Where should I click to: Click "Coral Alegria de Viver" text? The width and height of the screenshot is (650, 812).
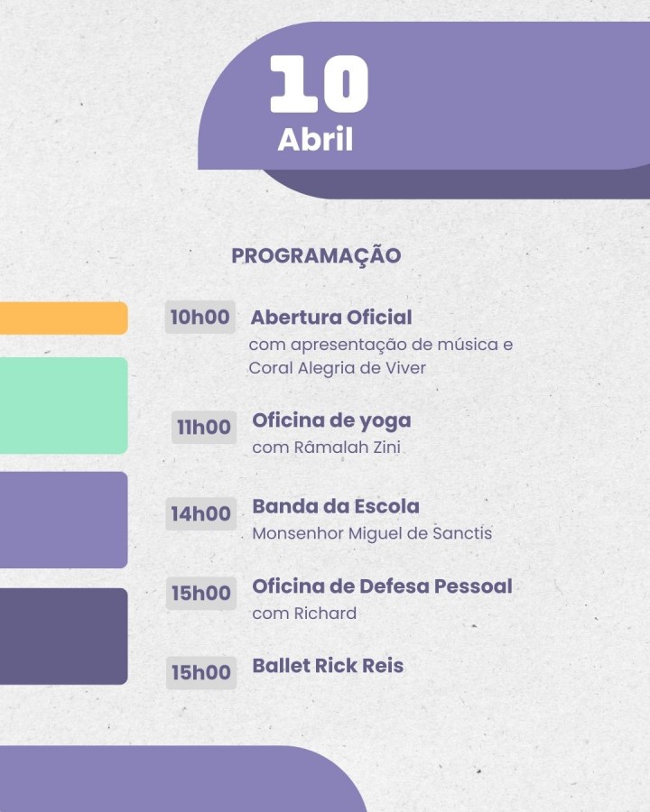(337, 368)
